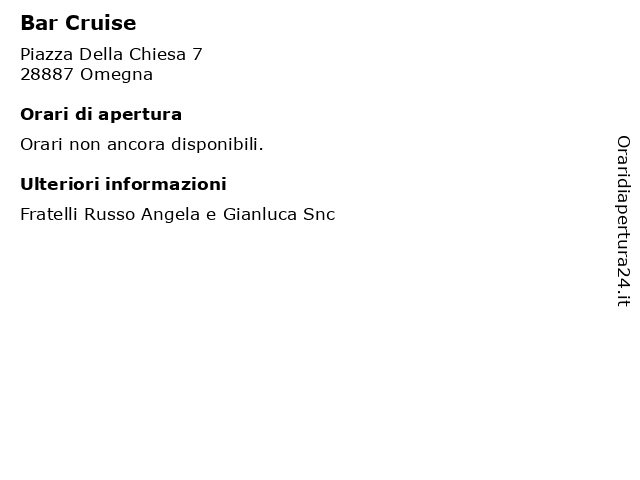
Task: Select the name Angela
Action: 170,215
